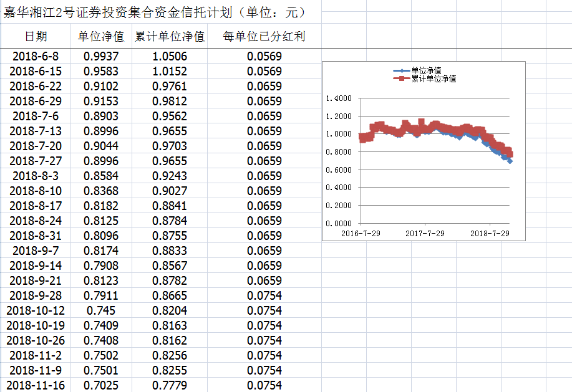The height and width of the screenshot is (392, 572).
Task: Click the 0.0000 axis label on chart
Action: [x=339, y=223]
